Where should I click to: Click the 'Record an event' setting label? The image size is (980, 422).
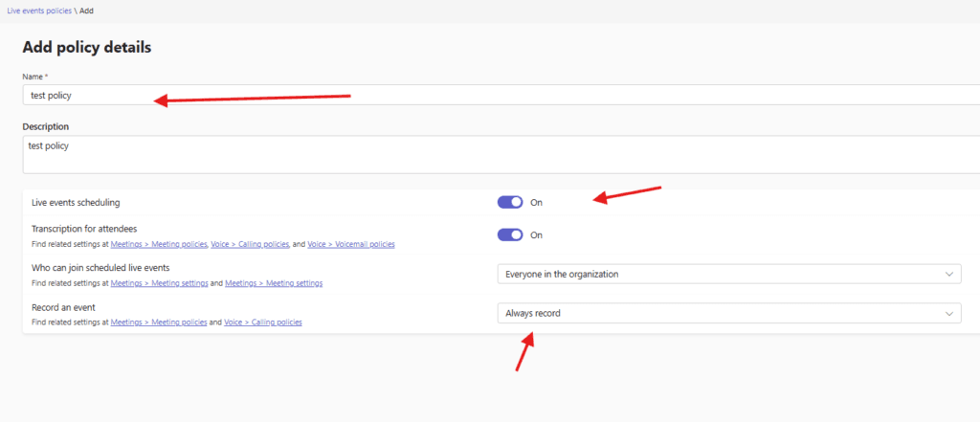[x=63, y=308]
